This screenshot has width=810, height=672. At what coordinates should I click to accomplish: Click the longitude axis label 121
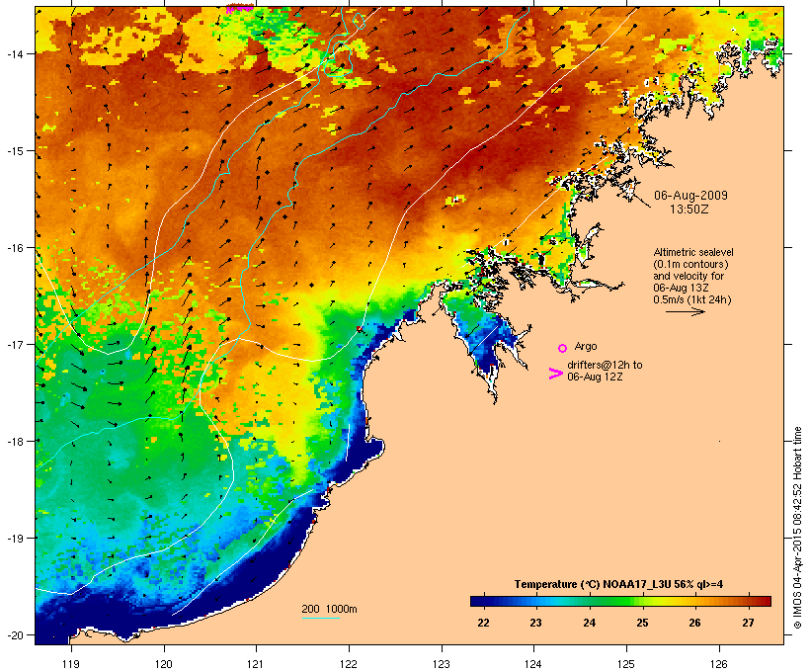[x=256, y=664]
